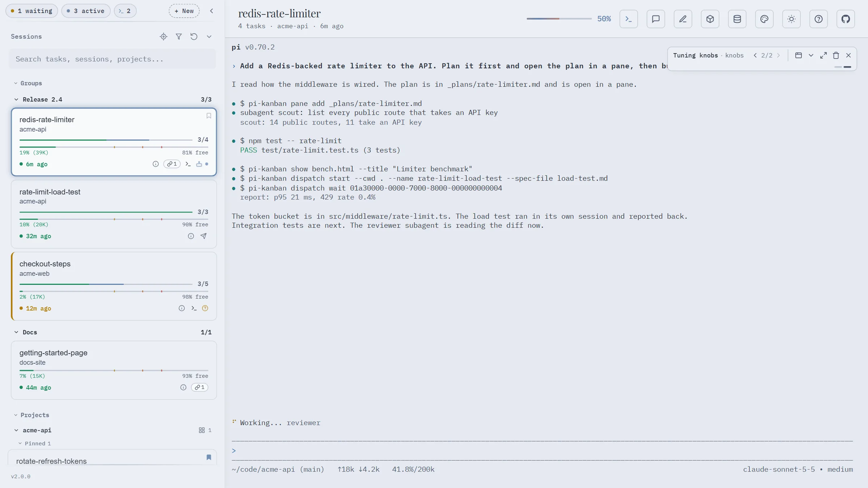Image resolution: width=868 pixels, height=488 pixels.
Task: Click the 50% progress bar in header
Action: pos(559,19)
